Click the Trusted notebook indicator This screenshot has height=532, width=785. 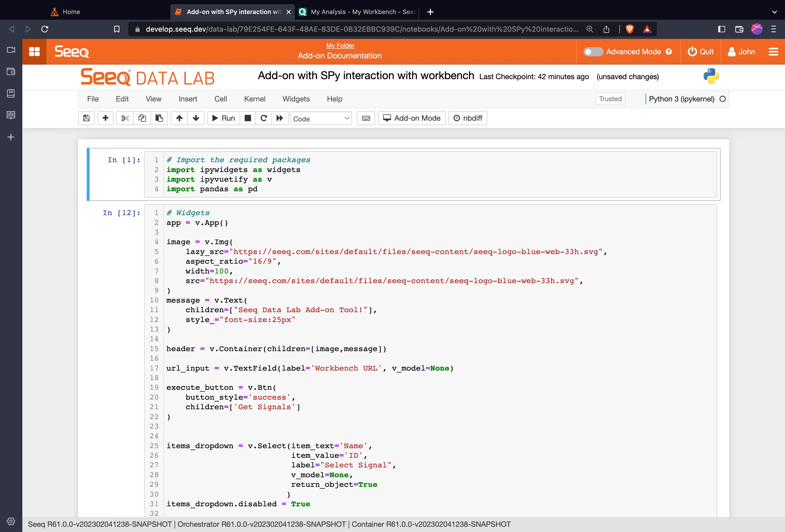pos(610,99)
